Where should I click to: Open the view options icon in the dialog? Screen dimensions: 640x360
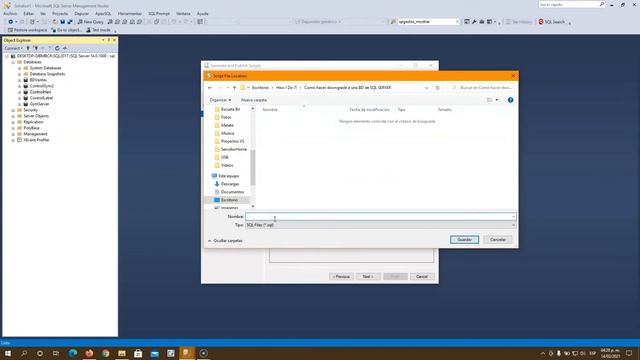tap(490, 100)
